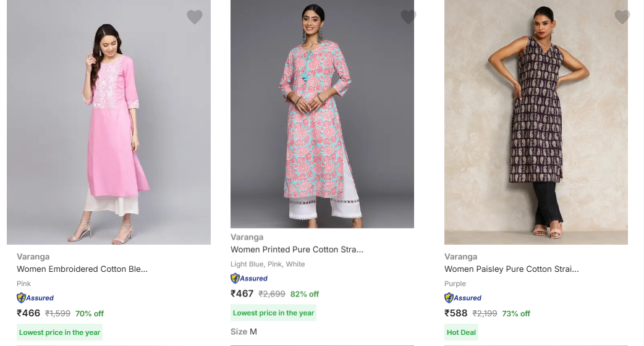Open the purple paisley kurta image

(x=536, y=124)
